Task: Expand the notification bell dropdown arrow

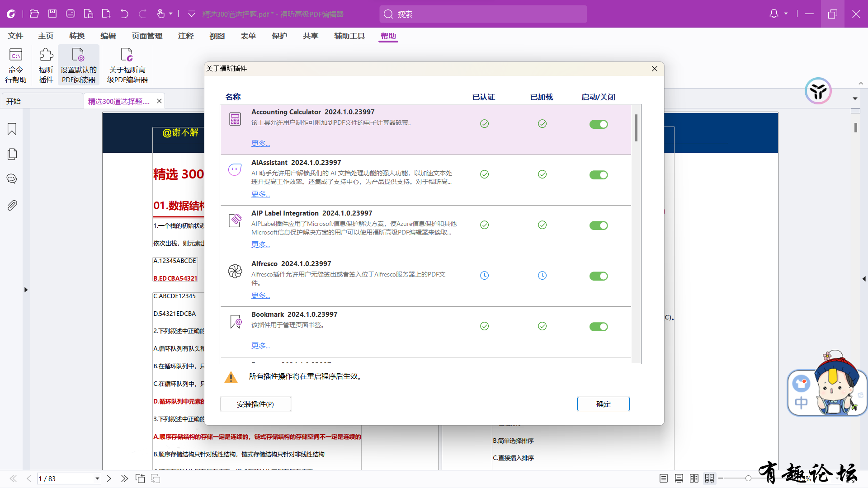Action: coord(786,14)
